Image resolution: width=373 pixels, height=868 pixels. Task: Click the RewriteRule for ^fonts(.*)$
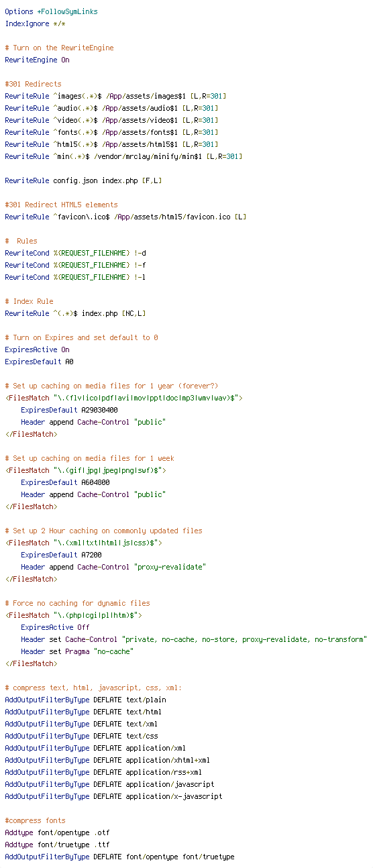tap(111, 133)
